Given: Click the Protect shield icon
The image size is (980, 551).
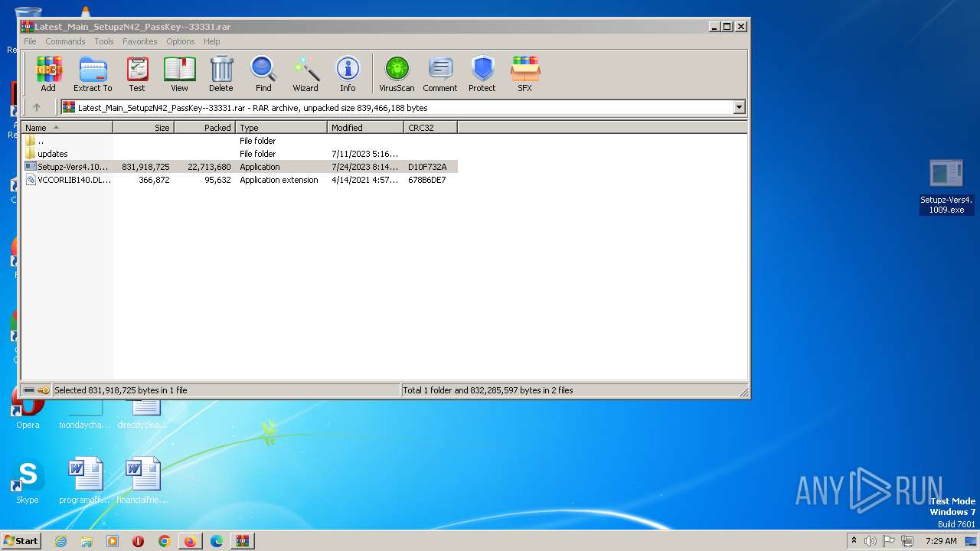Looking at the screenshot, I should click(x=482, y=74).
